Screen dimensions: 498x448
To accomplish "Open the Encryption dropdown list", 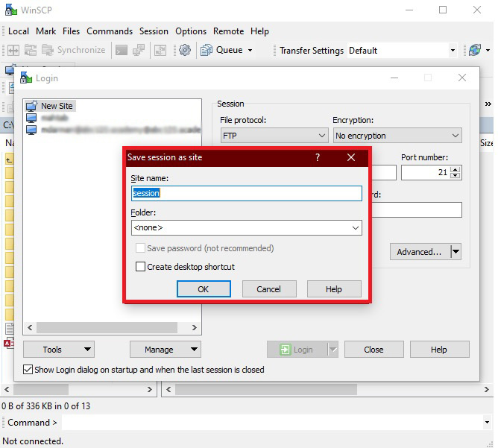I will click(x=455, y=136).
